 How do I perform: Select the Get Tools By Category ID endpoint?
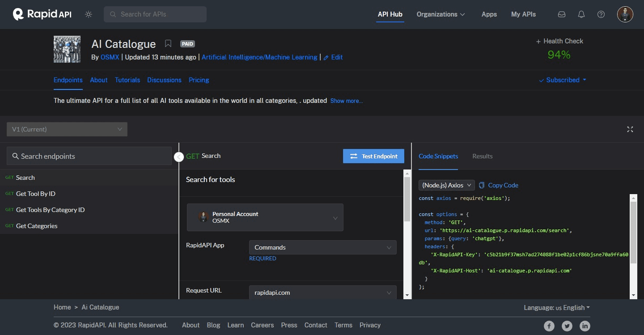tap(89, 210)
